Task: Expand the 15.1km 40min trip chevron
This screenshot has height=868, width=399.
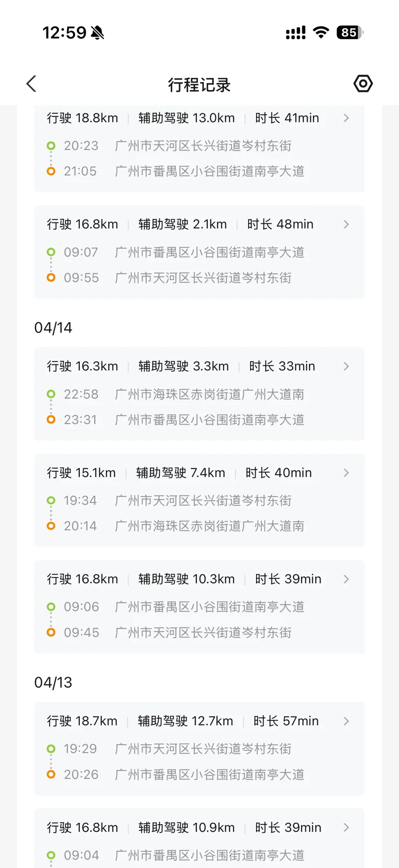Action: click(x=346, y=473)
